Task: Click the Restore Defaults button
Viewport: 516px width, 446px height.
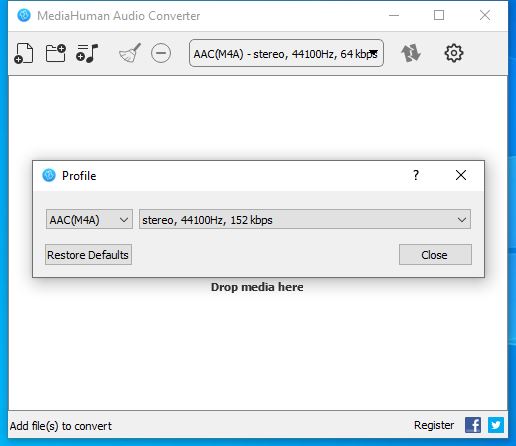Action: [88, 255]
